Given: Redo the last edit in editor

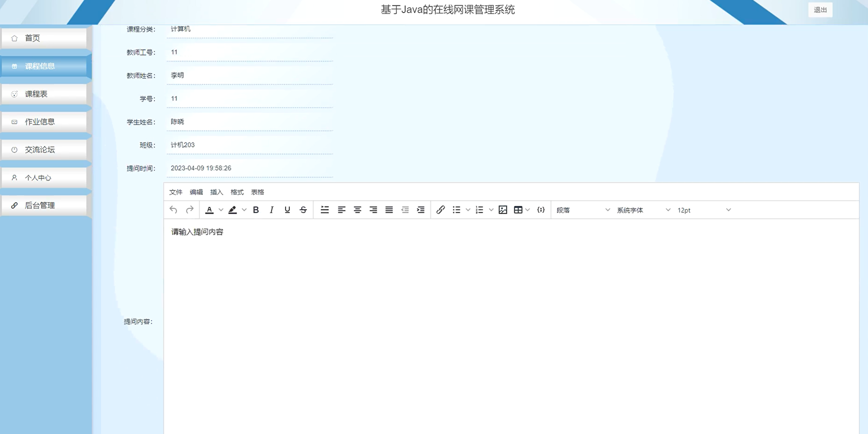Looking at the screenshot, I should [190, 210].
